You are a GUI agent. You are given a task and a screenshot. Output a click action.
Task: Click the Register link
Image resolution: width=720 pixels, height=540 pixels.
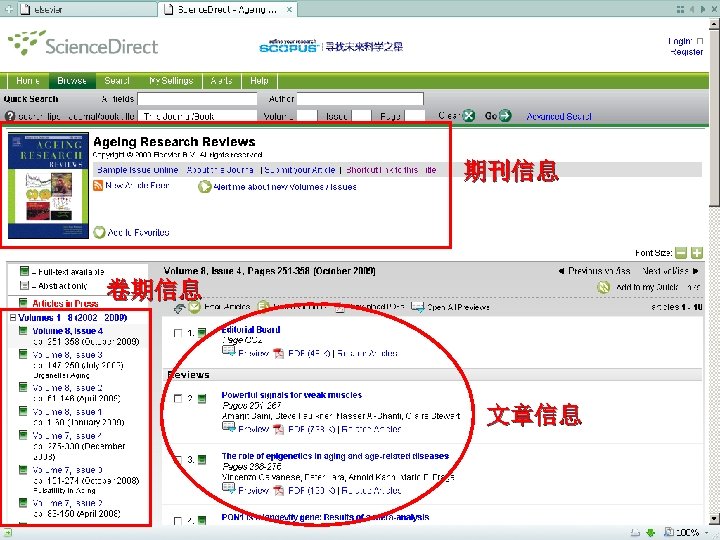click(686, 52)
